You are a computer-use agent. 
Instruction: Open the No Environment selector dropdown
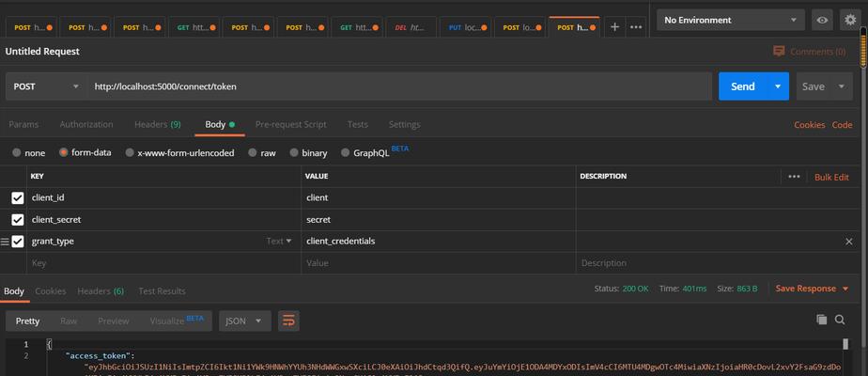[x=730, y=20]
